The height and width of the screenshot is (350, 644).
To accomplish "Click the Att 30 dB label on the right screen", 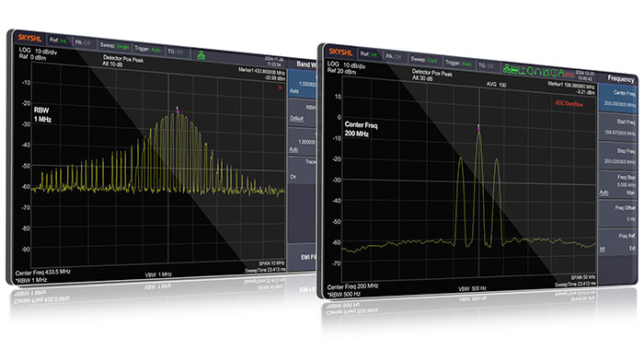I will [x=421, y=77].
